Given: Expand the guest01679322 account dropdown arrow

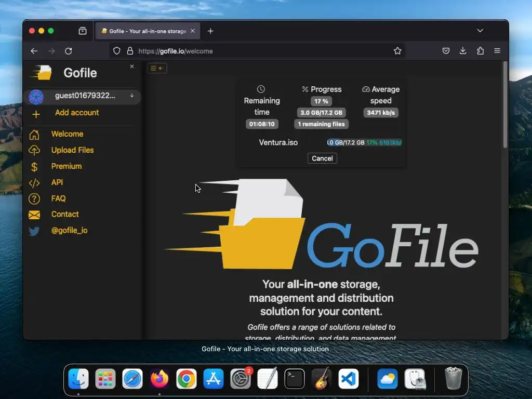Looking at the screenshot, I should click(x=132, y=96).
